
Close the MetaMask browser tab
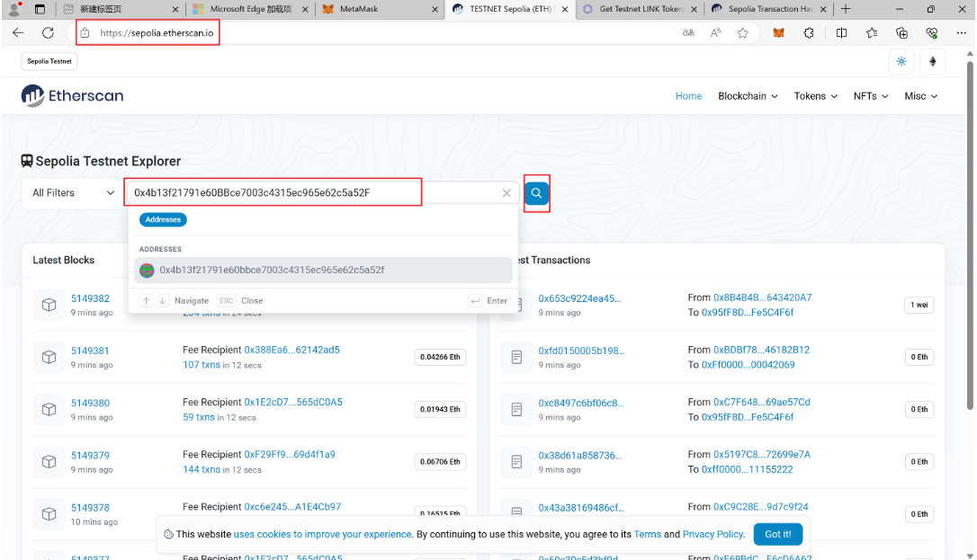[x=435, y=9]
